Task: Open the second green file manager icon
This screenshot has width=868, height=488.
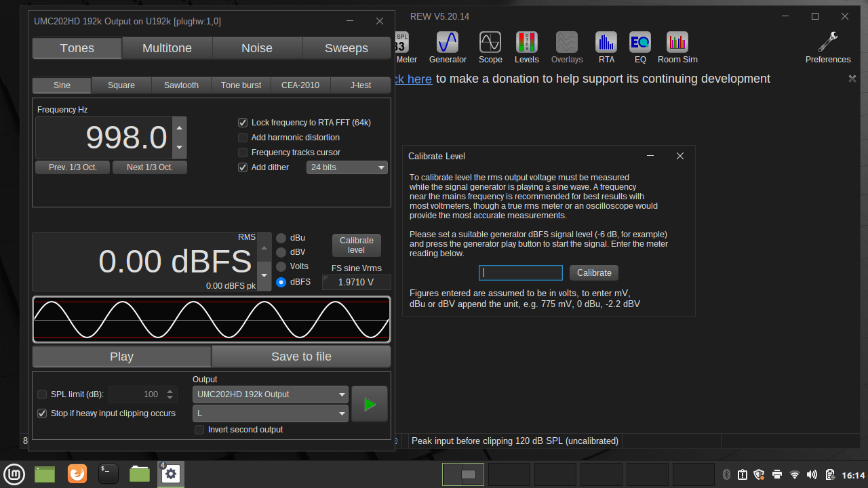Action: click(x=140, y=473)
